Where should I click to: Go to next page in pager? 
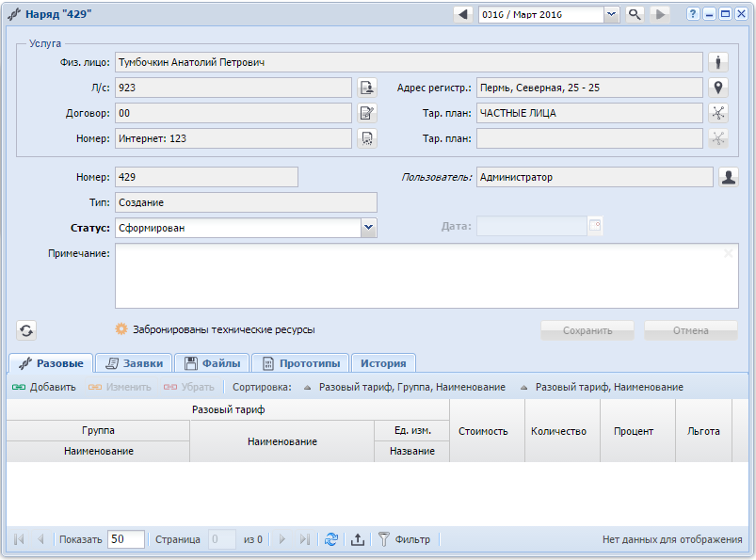(282, 539)
